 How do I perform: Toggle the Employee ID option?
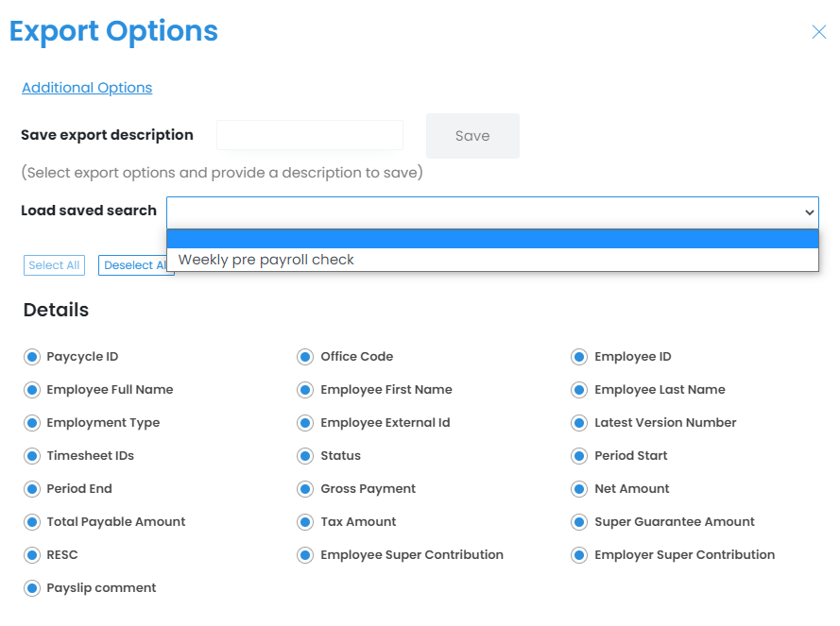[x=579, y=357]
